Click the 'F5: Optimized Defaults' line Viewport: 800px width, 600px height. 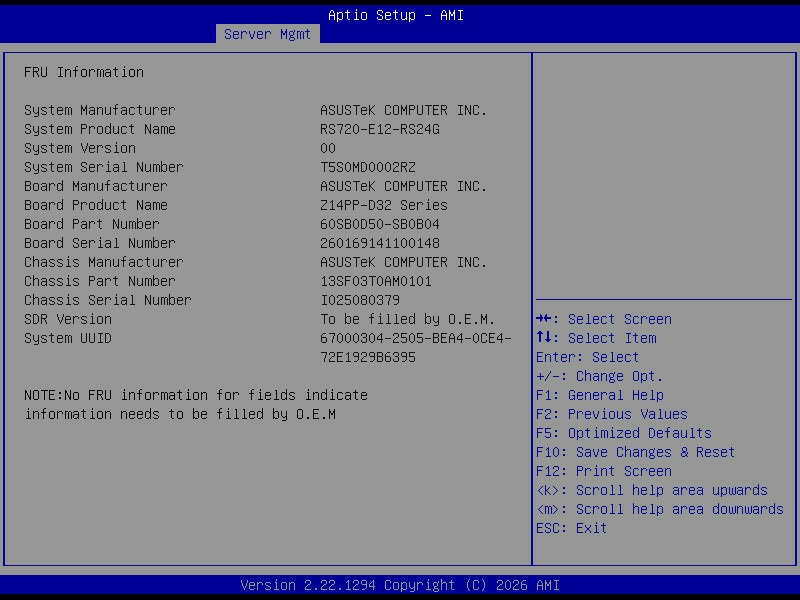tap(623, 433)
